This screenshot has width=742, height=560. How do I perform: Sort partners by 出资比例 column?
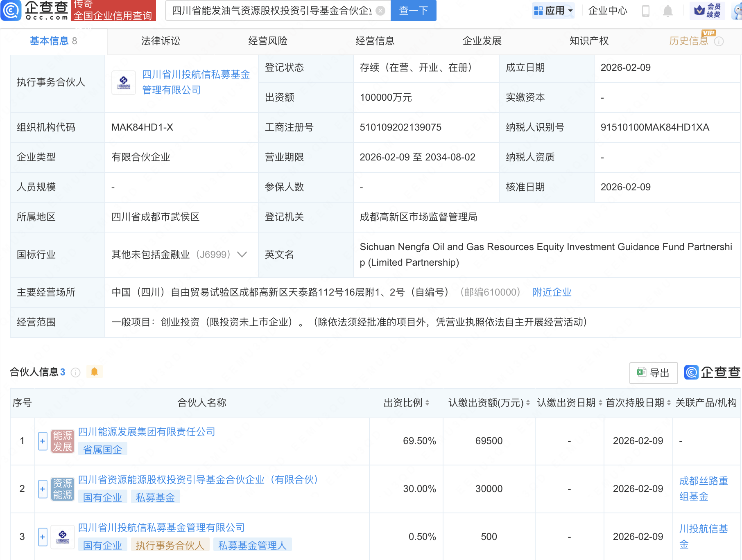pos(428,402)
